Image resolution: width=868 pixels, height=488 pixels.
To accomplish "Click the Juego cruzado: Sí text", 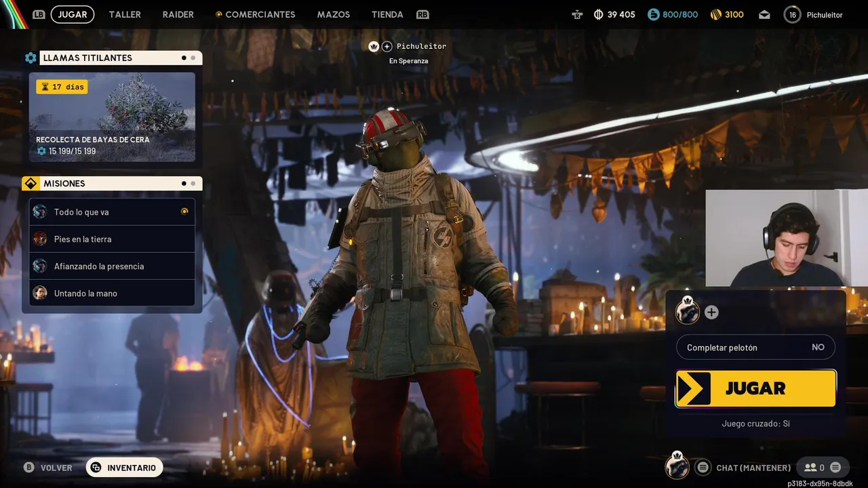I will pyautogui.click(x=755, y=424).
